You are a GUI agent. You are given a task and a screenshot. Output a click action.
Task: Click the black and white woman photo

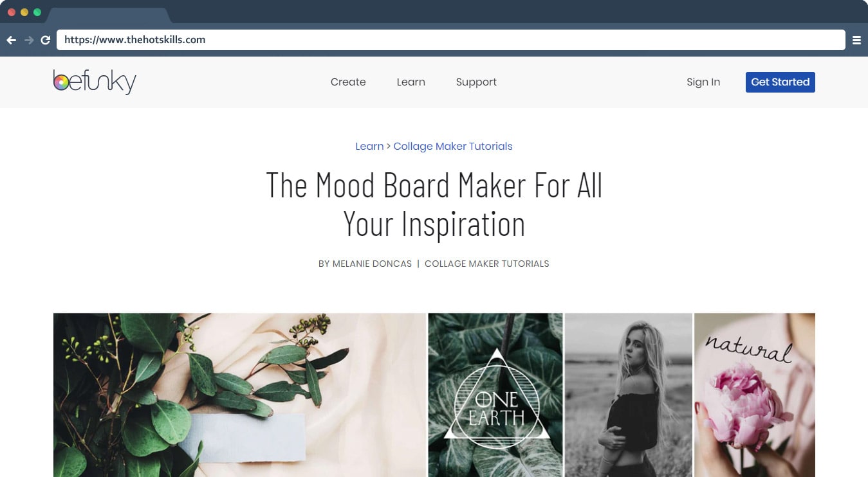[x=629, y=395]
